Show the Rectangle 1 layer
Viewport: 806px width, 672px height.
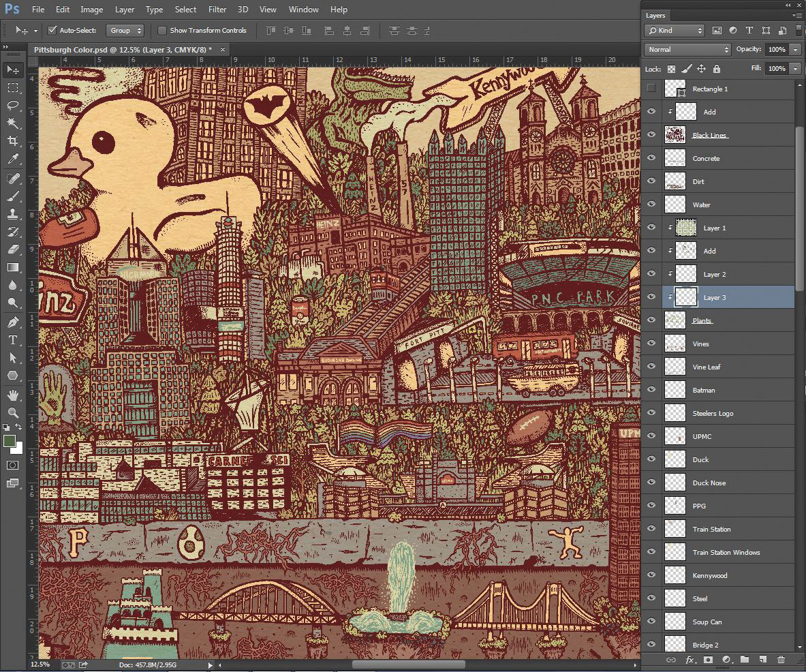[x=651, y=89]
